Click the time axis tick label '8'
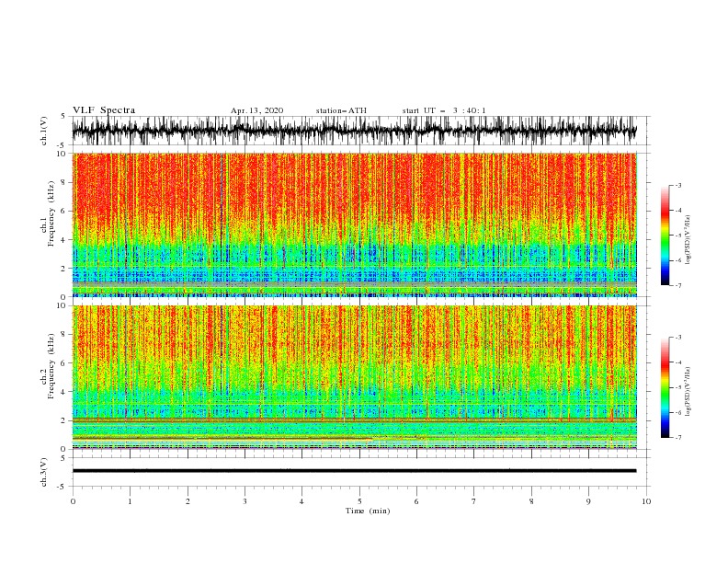 (531, 501)
